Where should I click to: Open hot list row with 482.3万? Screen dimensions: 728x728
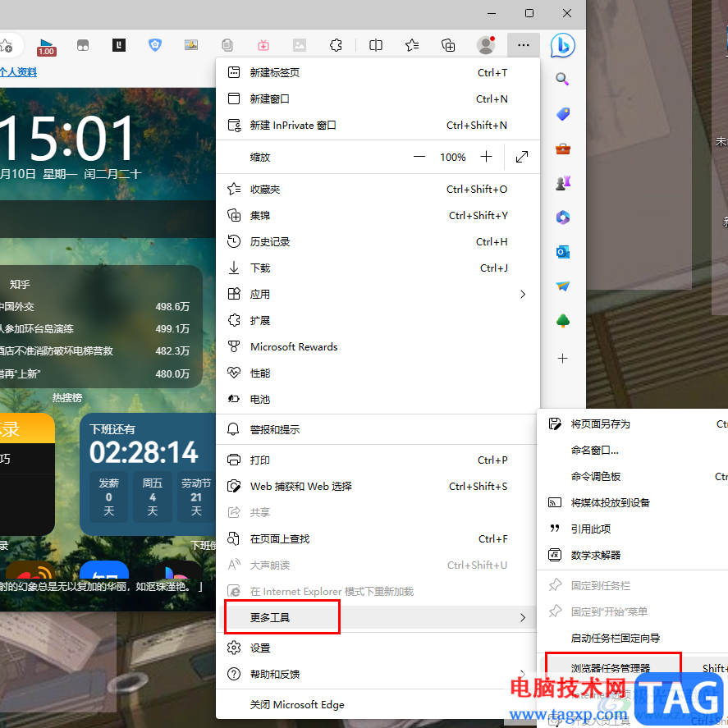coord(94,351)
